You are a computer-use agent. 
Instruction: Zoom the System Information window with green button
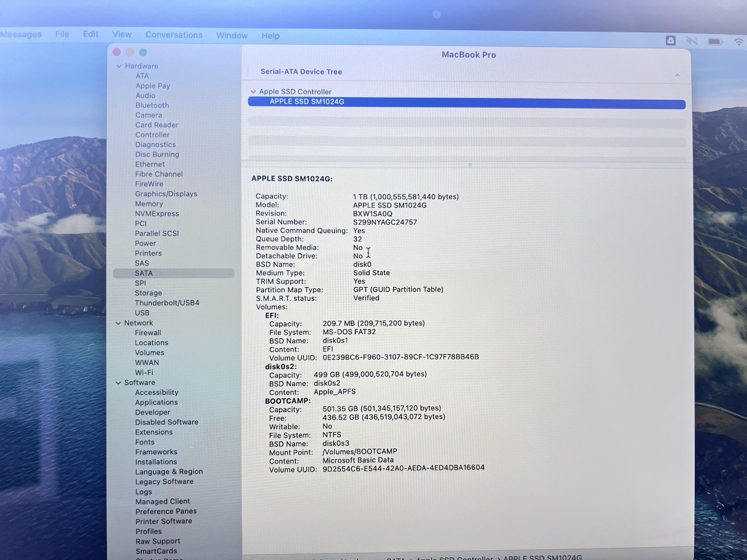point(143,52)
